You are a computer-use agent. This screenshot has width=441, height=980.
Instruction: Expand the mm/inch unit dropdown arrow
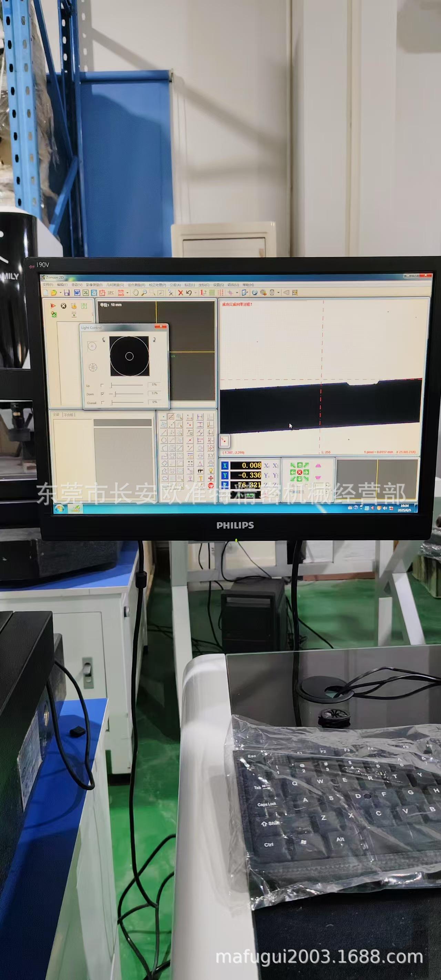click(x=127, y=293)
